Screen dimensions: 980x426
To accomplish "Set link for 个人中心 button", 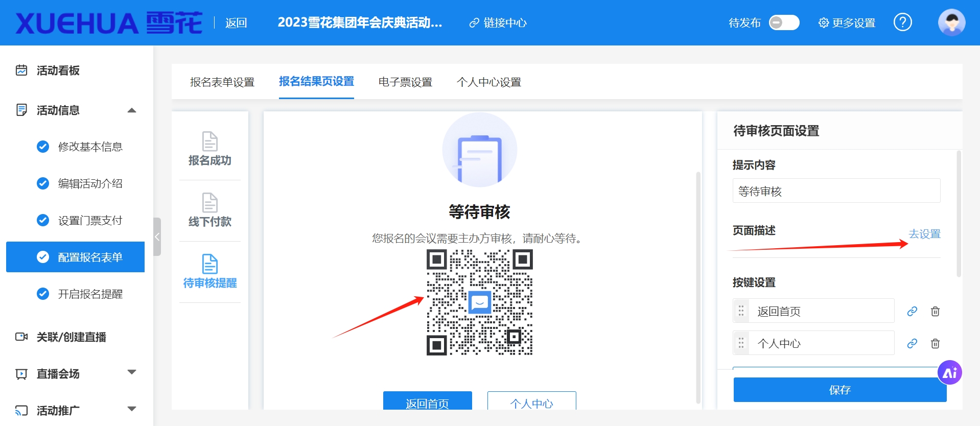I will click(912, 344).
